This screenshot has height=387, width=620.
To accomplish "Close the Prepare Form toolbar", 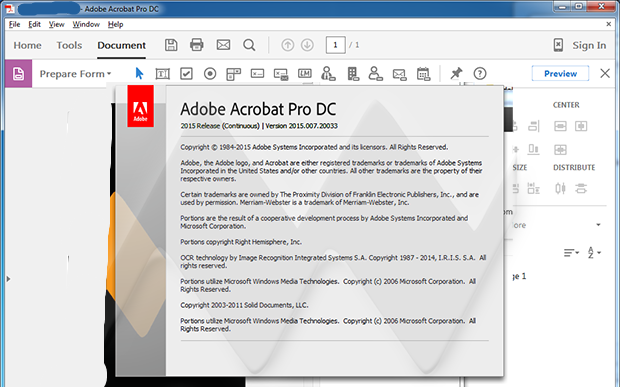I will coord(605,73).
